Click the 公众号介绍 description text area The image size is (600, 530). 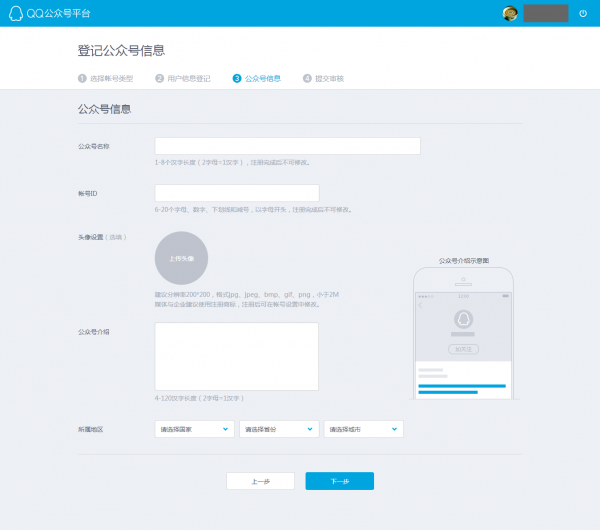coord(236,356)
